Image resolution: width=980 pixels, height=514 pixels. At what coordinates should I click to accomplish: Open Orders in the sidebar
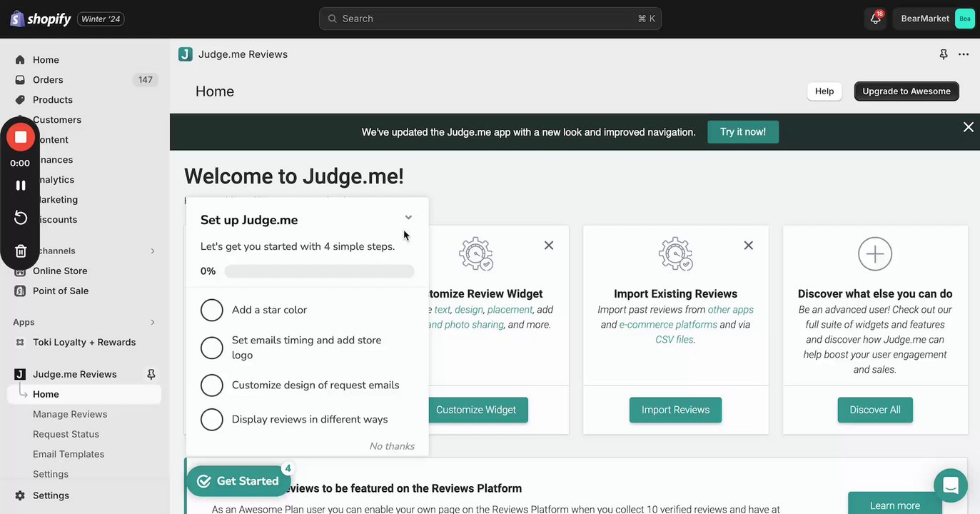[x=48, y=80]
